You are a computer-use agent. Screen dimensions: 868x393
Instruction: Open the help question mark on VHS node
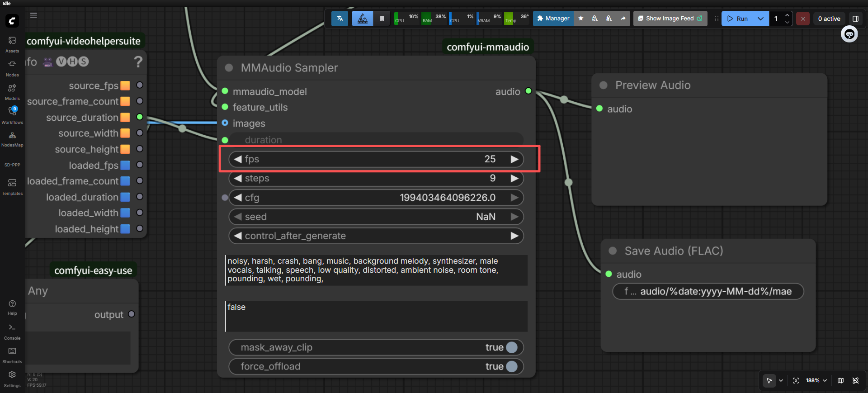(138, 62)
